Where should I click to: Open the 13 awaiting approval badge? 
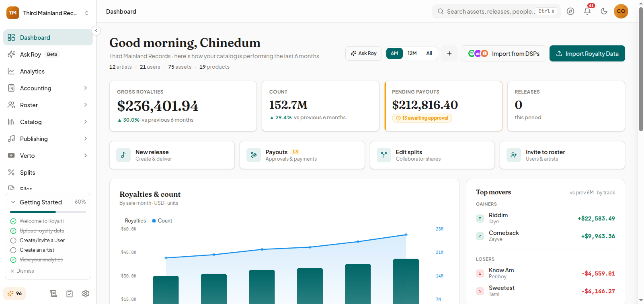[422, 118]
